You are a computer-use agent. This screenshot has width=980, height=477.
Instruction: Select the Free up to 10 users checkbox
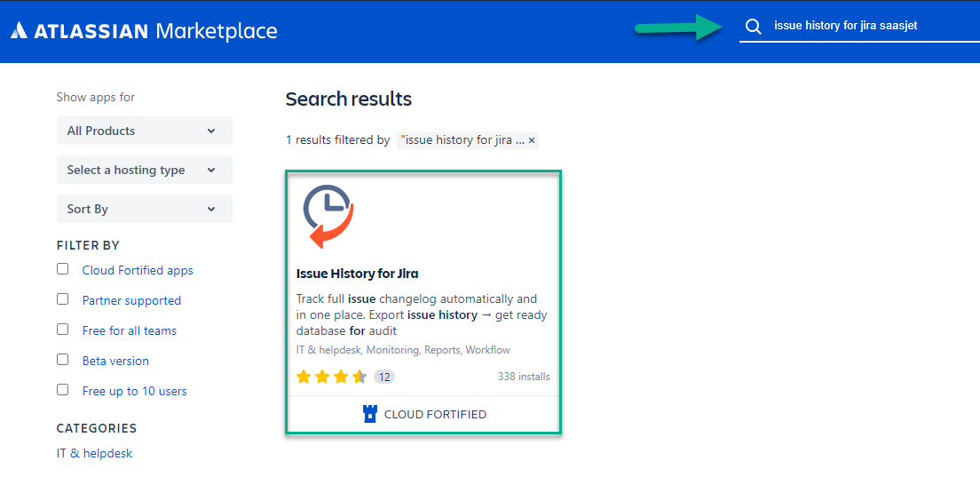pos(63,390)
